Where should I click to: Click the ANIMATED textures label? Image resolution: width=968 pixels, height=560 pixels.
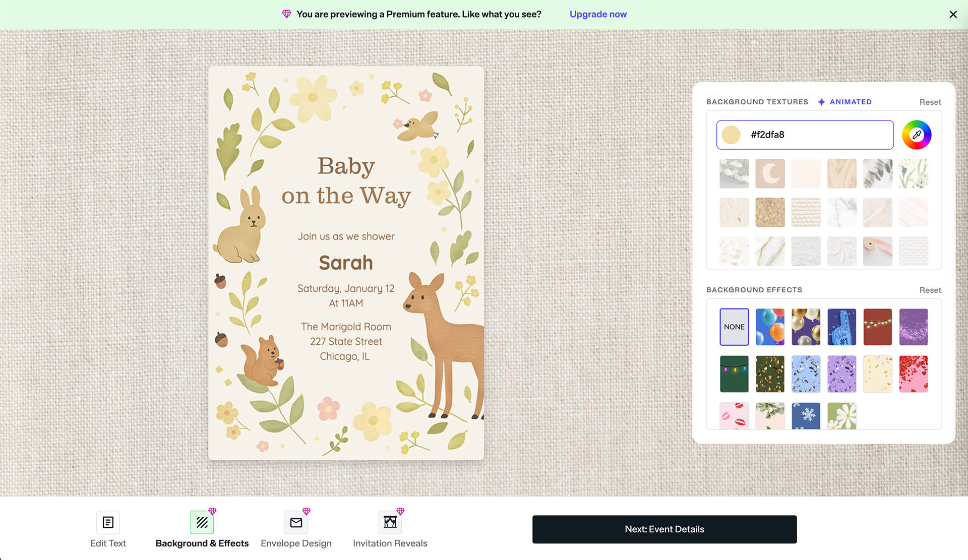pyautogui.click(x=850, y=102)
